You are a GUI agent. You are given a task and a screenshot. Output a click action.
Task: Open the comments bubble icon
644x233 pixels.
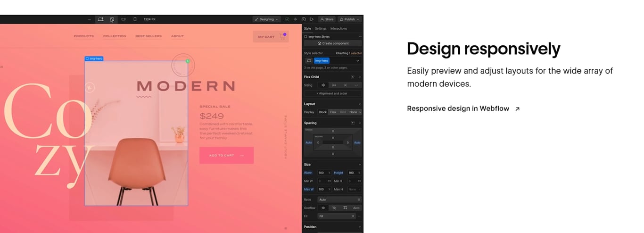(304, 19)
